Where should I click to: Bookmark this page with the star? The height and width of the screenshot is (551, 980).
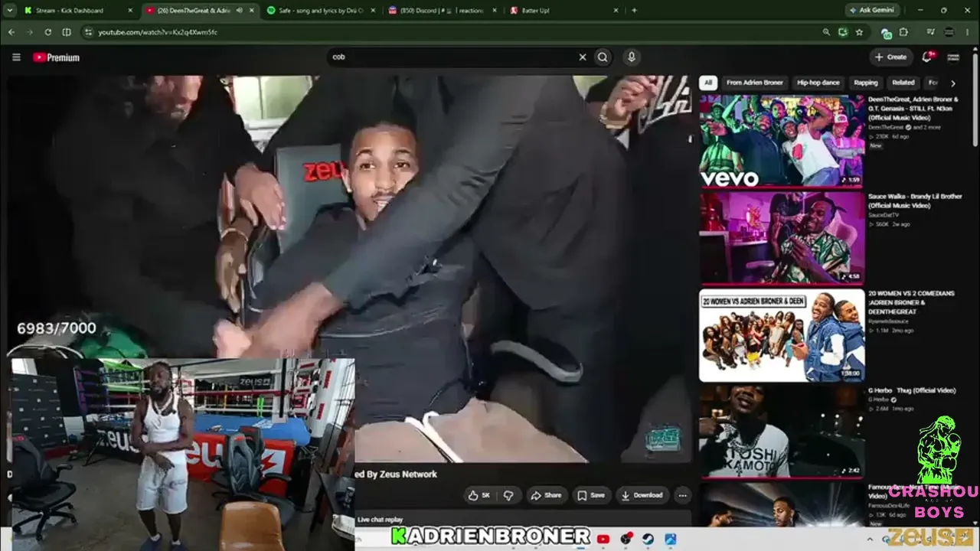tap(859, 32)
